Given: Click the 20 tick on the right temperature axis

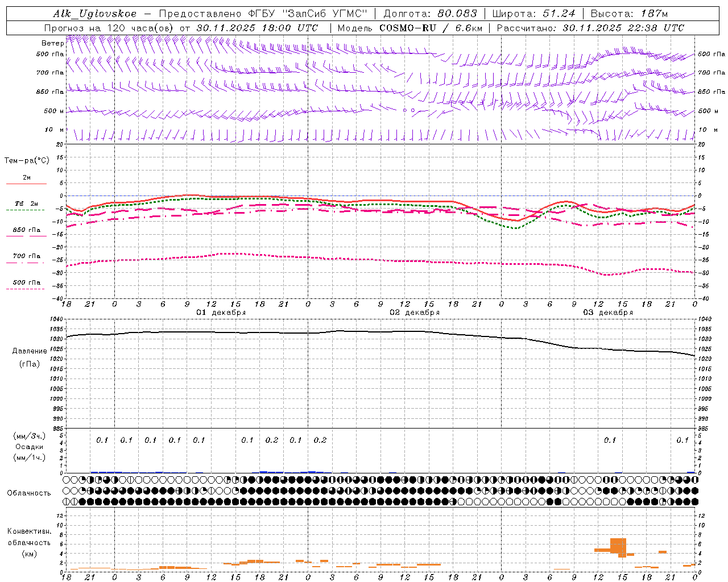Looking at the screenshot, I should (702, 144).
